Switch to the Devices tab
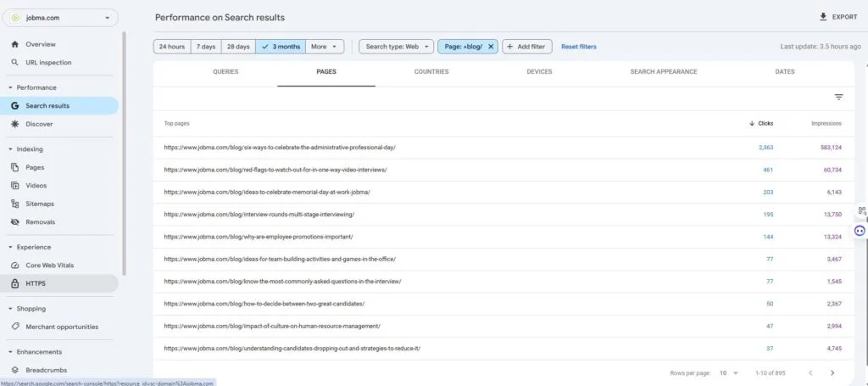The image size is (868, 386). tap(539, 71)
